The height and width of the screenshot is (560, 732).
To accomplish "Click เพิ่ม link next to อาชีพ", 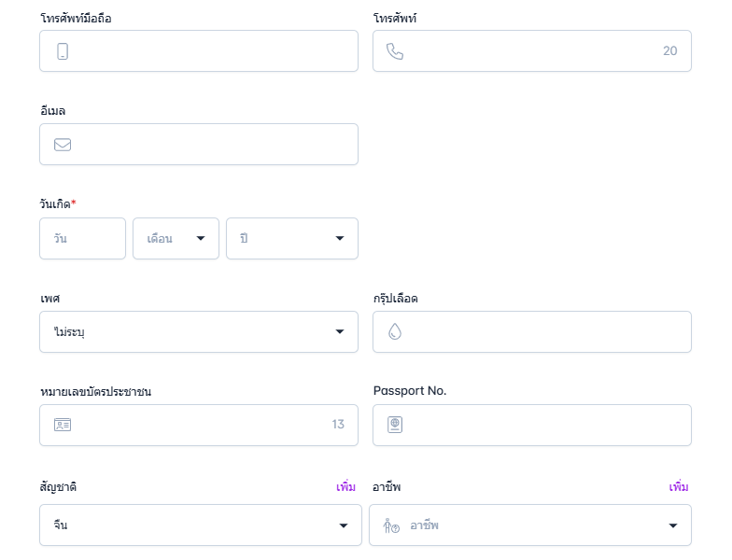I will coord(679,487).
